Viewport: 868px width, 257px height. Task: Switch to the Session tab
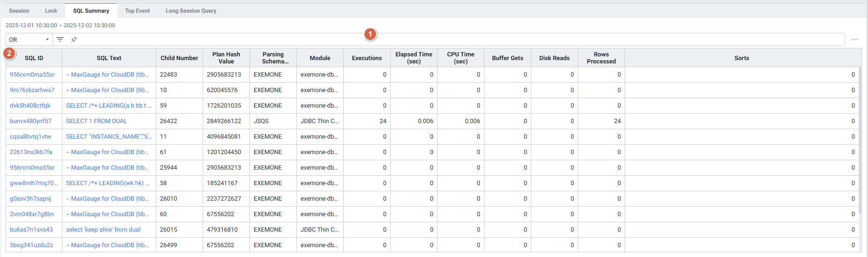pos(19,11)
